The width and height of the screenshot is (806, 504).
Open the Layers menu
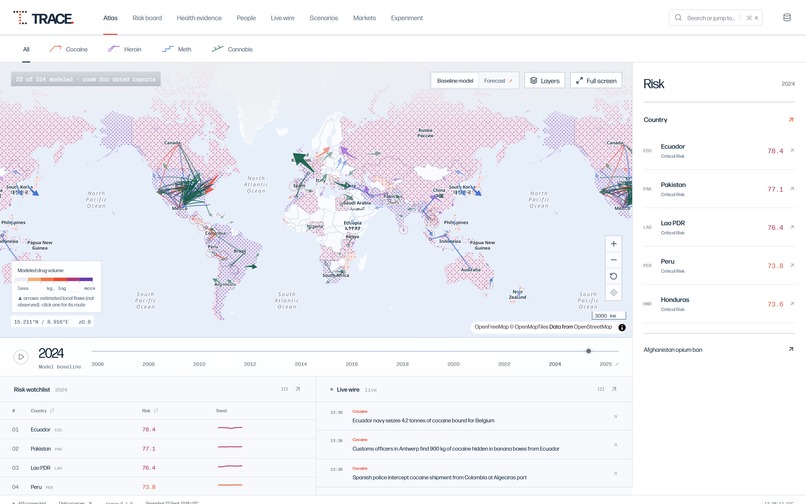pos(544,81)
